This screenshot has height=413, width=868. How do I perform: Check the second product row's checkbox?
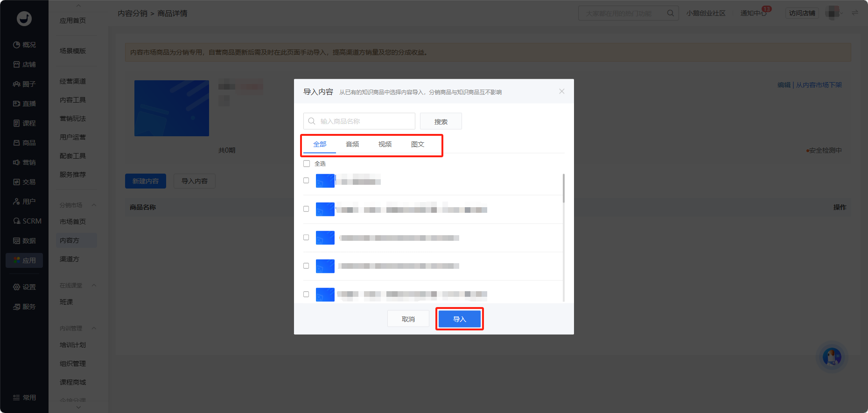click(x=306, y=209)
